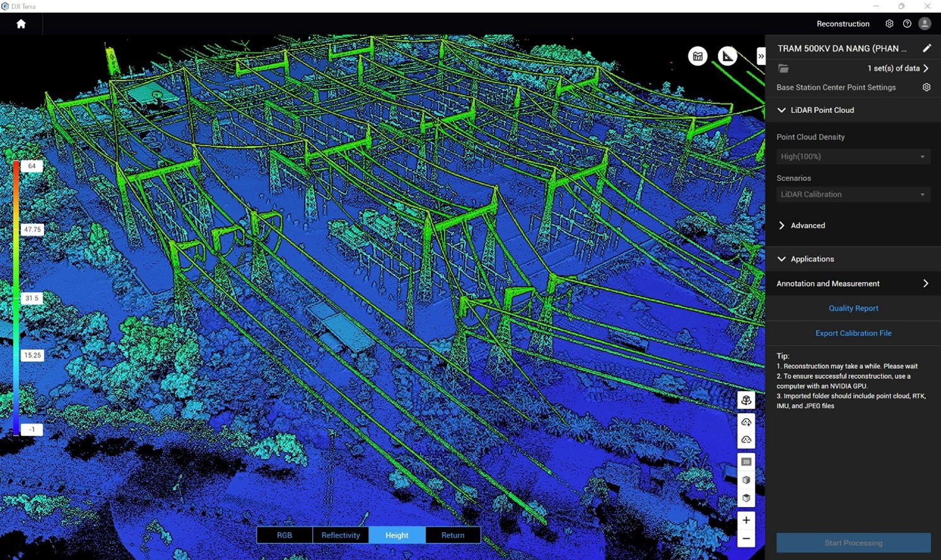
Task: Reset the 3D view rotation icon
Action: 746,400
